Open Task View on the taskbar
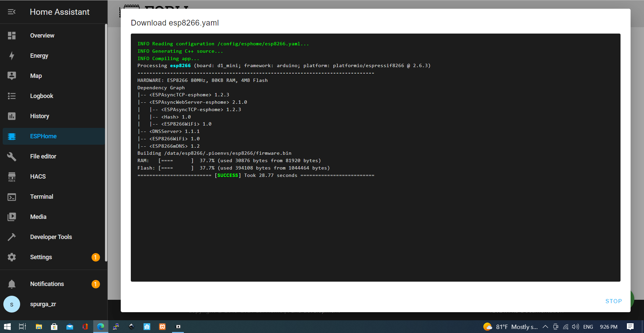Viewport: 644px width, 333px height. pyautogui.click(x=22, y=327)
